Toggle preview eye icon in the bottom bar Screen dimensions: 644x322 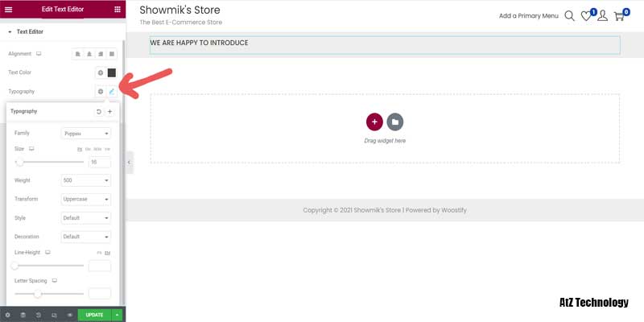click(x=70, y=315)
